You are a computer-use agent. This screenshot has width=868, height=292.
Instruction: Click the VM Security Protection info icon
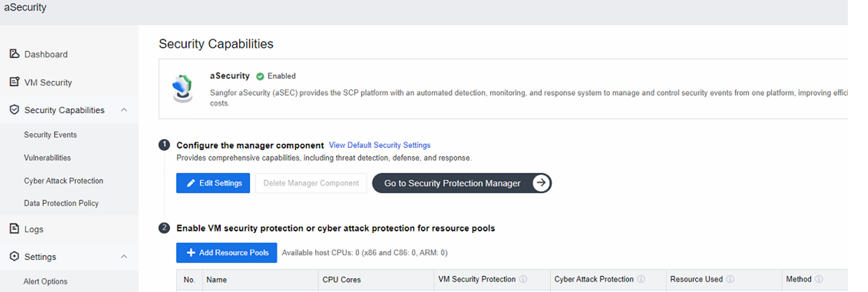pos(523,279)
